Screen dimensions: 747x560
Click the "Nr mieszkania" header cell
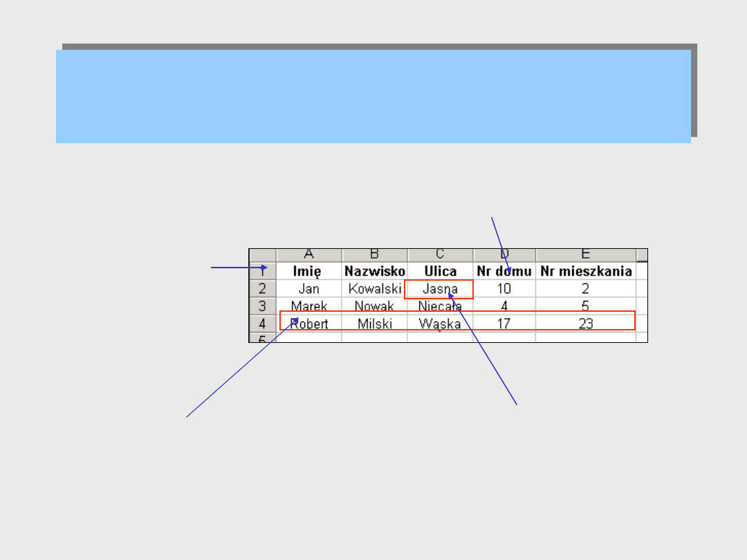[586, 271]
